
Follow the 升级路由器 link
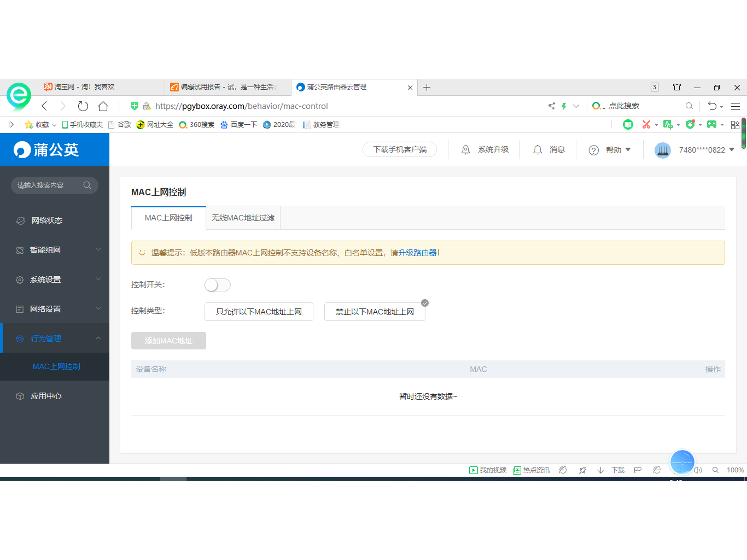point(417,253)
